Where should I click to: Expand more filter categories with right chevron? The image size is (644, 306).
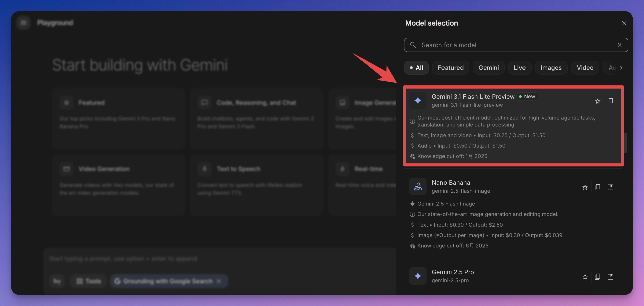click(621, 67)
